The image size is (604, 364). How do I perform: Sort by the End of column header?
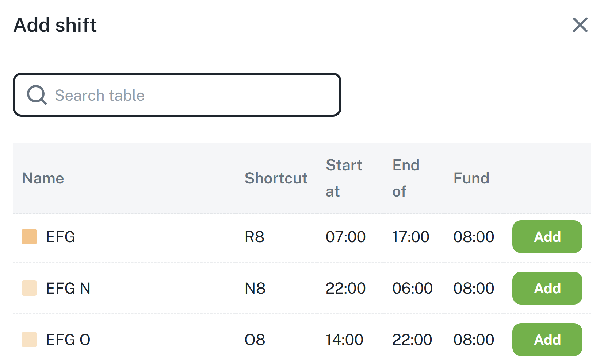pos(406,178)
